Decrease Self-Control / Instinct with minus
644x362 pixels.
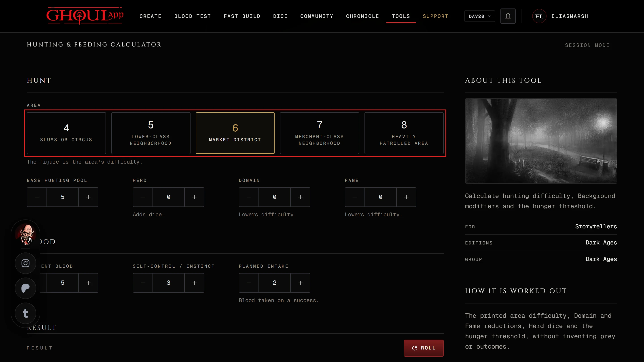143,283
